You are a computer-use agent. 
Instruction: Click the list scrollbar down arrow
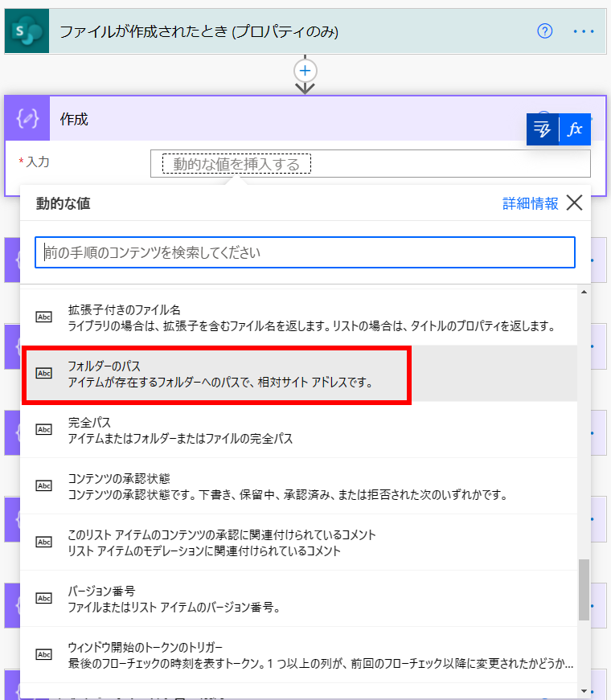tap(584, 691)
